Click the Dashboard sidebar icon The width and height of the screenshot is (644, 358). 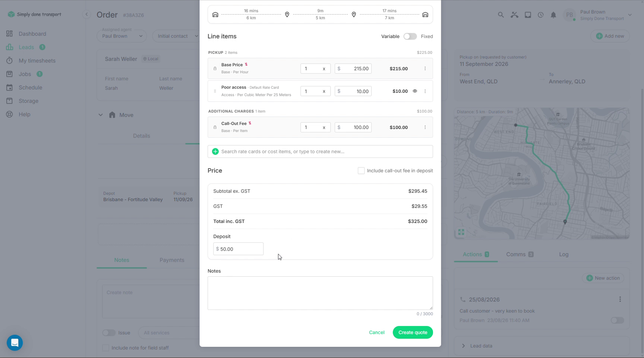point(10,34)
